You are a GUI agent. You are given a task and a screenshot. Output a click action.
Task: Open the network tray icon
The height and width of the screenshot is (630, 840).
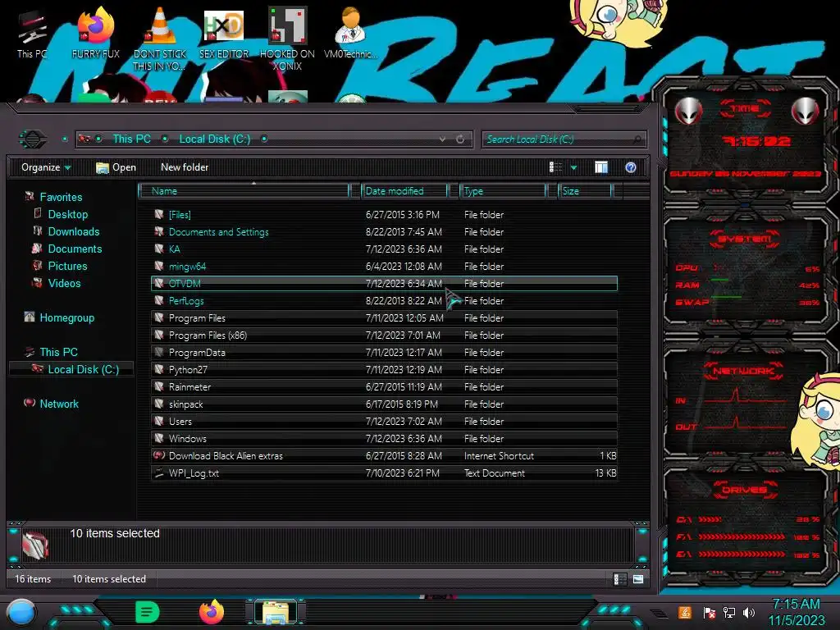pyautogui.click(x=728, y=613)
